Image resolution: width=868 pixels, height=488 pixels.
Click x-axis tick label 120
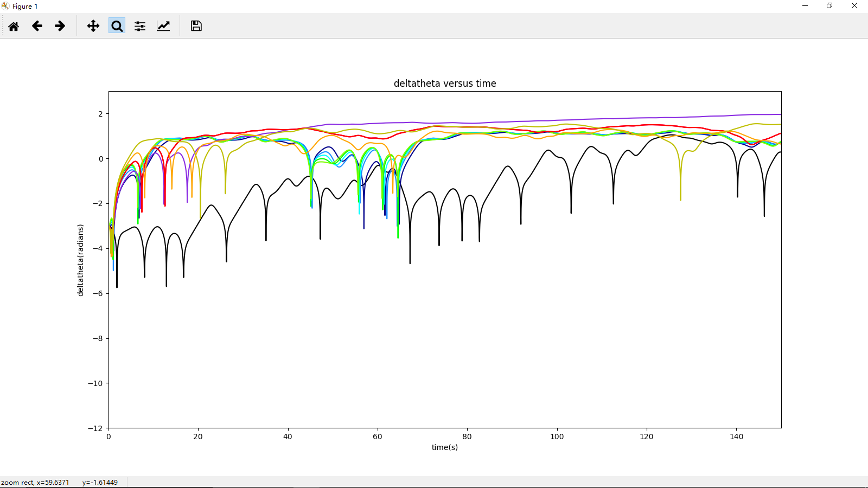(x=647, y=436)
